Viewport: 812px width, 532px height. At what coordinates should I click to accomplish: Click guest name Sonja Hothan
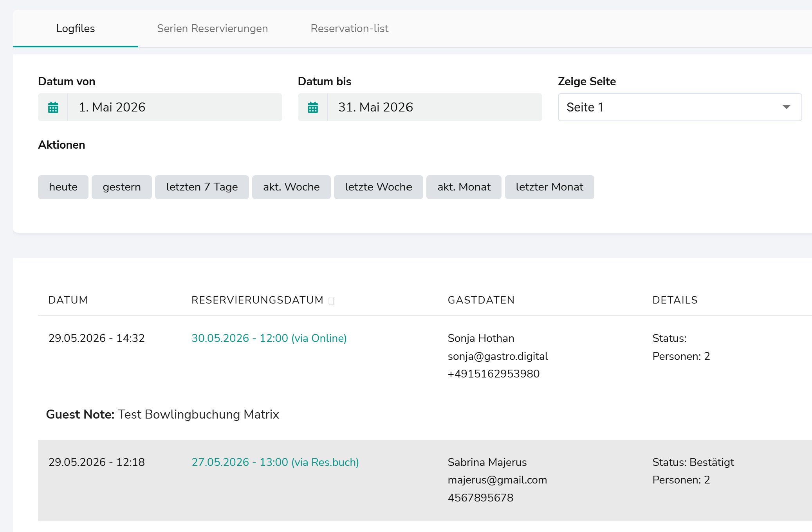pyautogui.click(x=481, y=338)
